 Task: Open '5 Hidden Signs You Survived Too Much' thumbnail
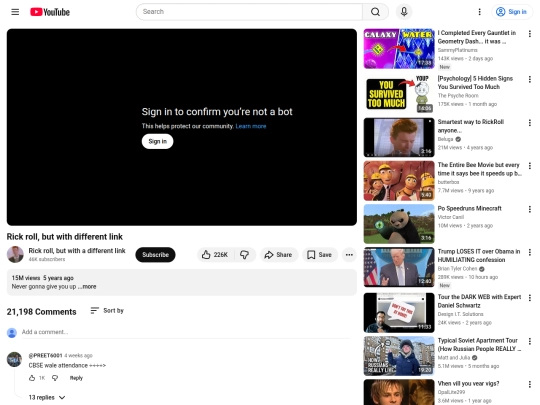(399, 94)
